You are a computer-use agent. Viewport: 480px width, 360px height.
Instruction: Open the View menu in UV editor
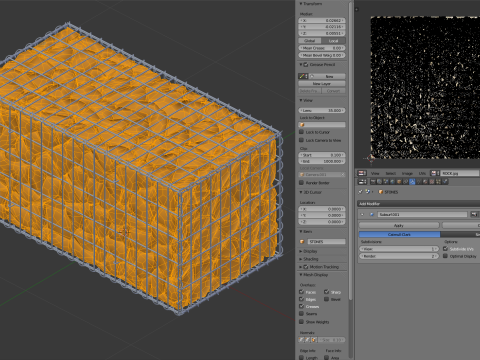(375, 173)
